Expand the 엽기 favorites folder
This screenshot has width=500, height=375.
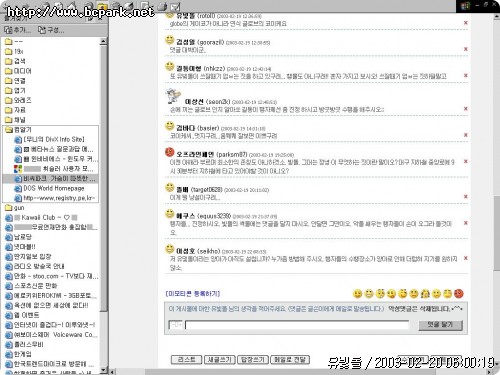(15, 90)
